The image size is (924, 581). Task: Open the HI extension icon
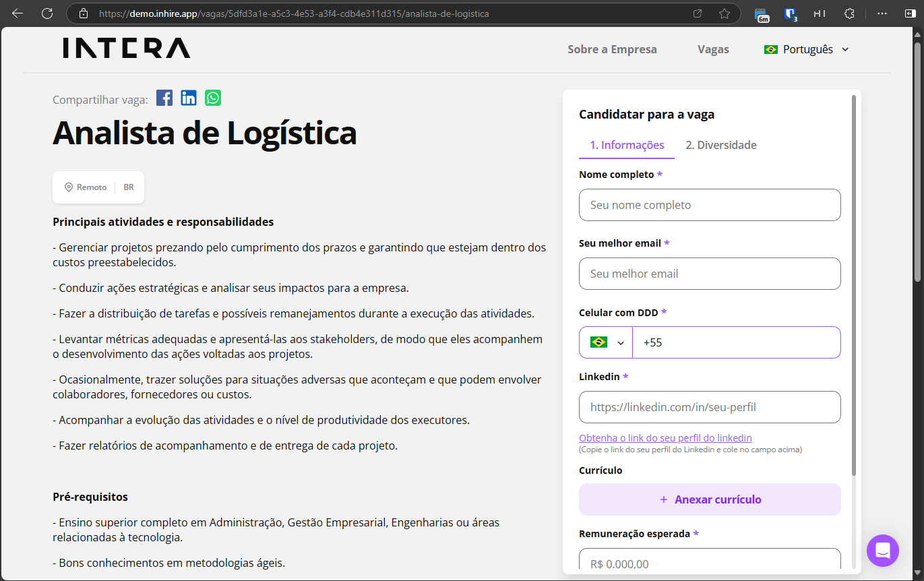[x=820, y=13]
